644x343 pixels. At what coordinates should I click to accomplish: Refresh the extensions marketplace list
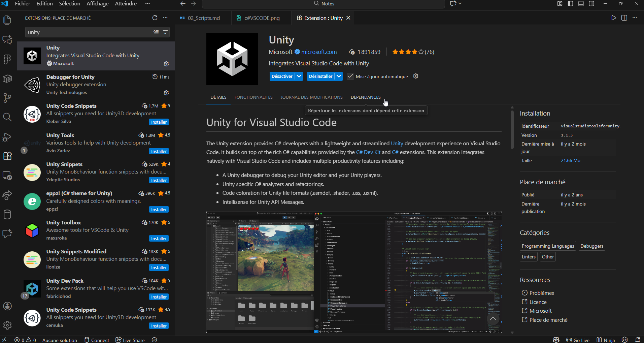(155, 18)
